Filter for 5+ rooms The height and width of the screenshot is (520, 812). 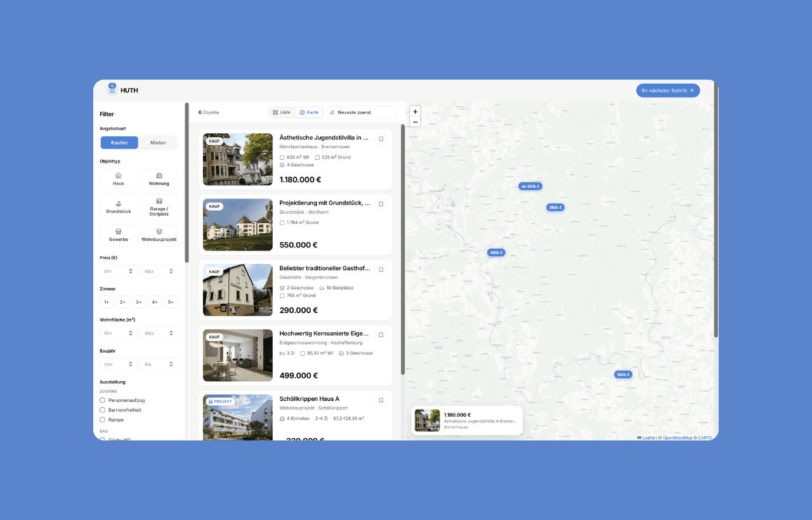(171, 302)
